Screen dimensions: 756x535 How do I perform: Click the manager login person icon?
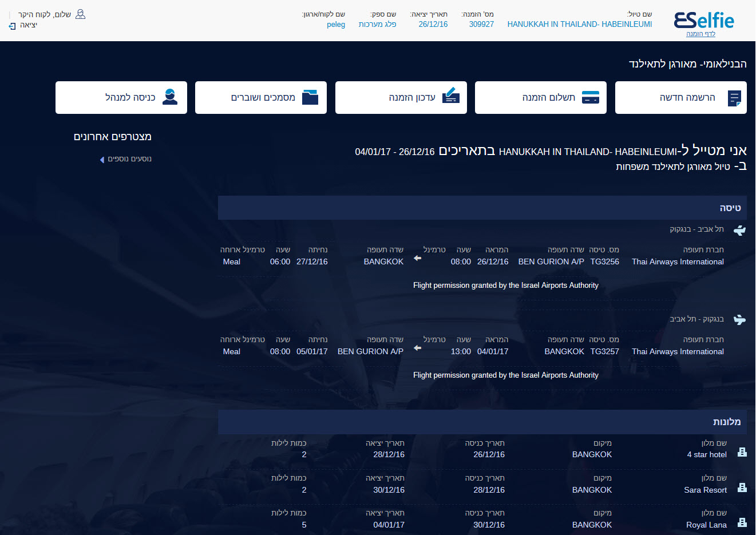(x=170, y=97)
